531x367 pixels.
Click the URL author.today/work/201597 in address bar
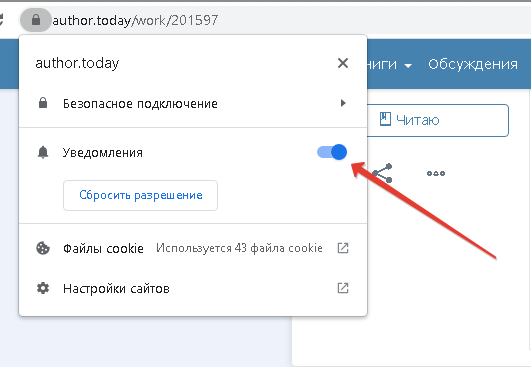[135, 20]
